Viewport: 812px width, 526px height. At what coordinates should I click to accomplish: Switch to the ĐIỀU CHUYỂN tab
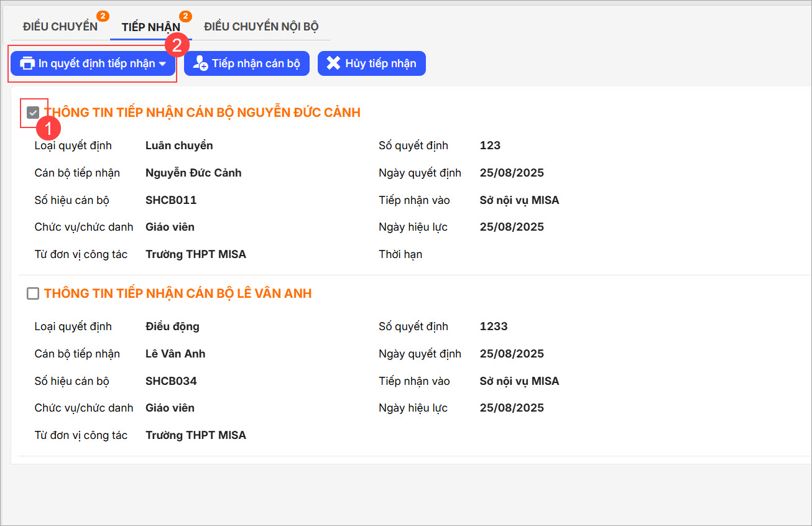tap(60, 27)
